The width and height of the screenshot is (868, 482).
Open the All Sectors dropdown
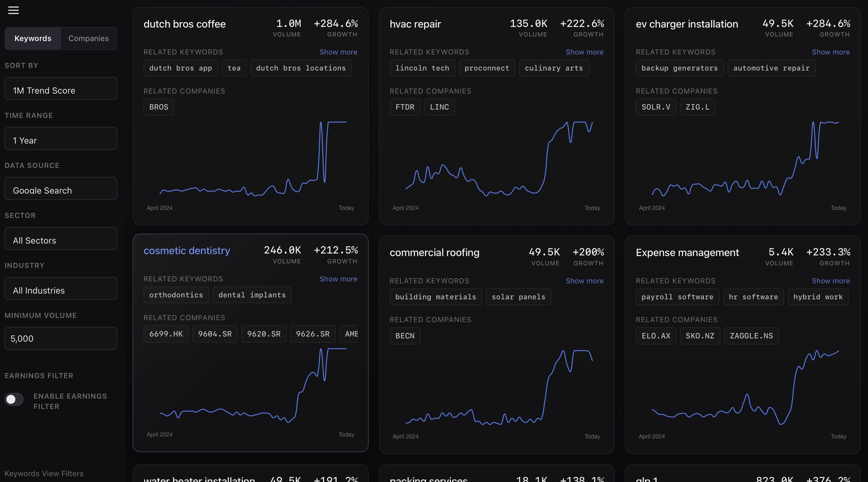[61, 239]
